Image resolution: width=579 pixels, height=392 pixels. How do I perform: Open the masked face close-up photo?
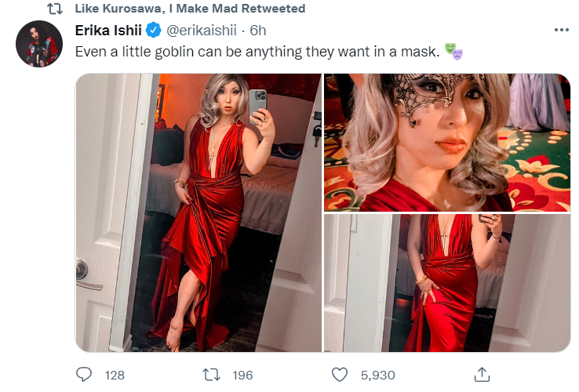point(447,143)
